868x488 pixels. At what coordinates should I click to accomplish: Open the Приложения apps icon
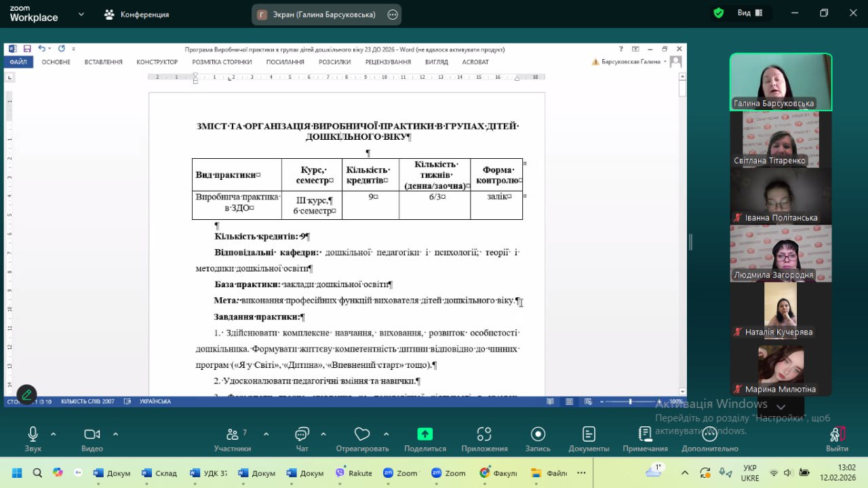click(x=484, y=434)
